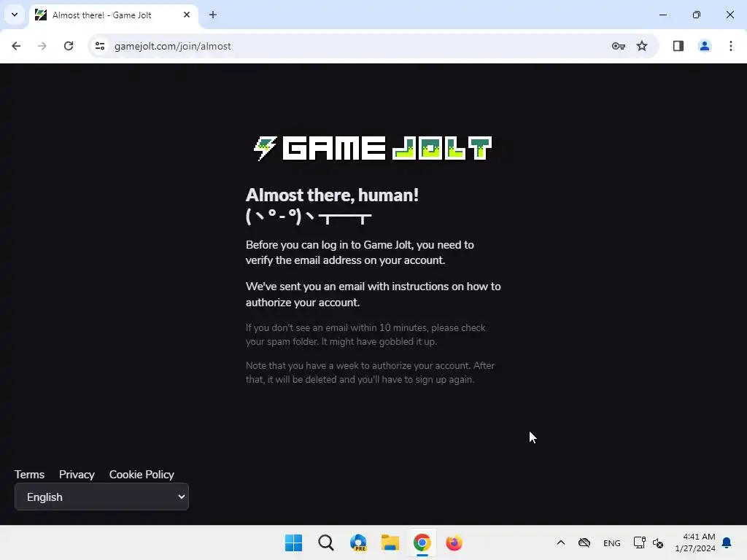This screenshot has height=560, width=747.
Task: Close the Almost there! Game Jolt tab
Action: [x=187, y=15]
